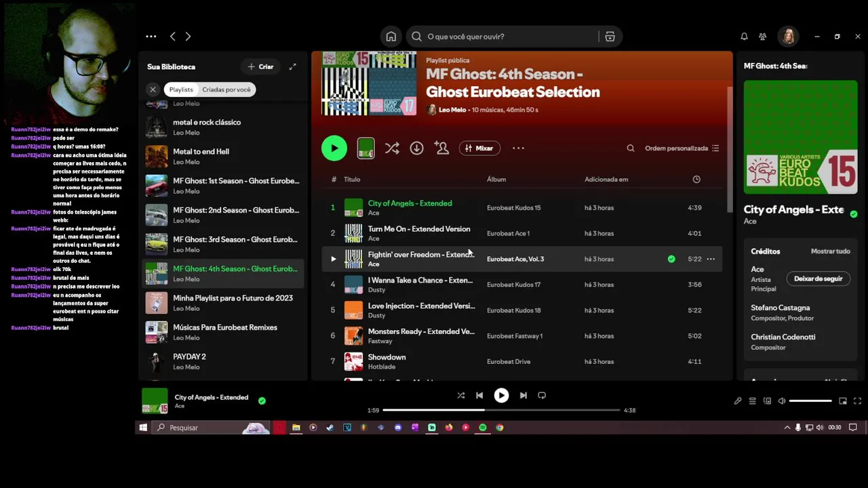Select the Playlists filter chip
This screenshot has width=868, height=488.
click(181, 89)
